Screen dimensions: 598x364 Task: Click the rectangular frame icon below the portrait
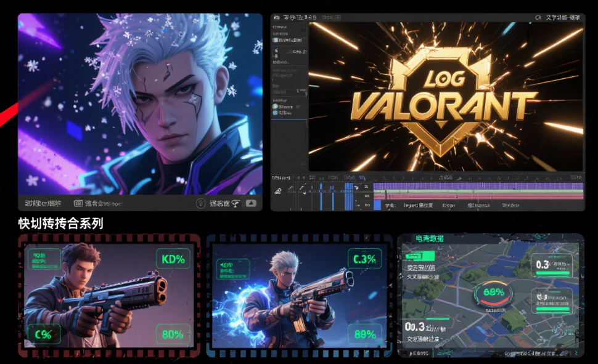coord(78,203)
